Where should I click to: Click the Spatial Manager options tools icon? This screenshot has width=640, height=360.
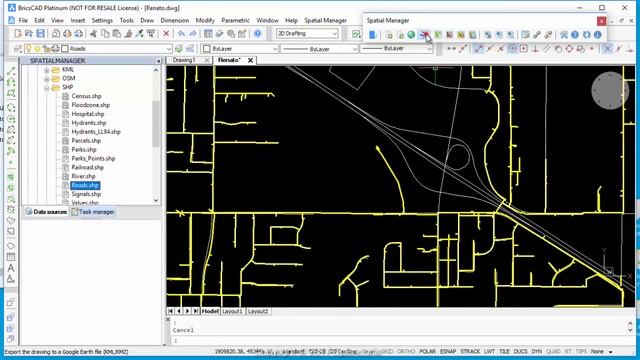(x=564, y=35)
